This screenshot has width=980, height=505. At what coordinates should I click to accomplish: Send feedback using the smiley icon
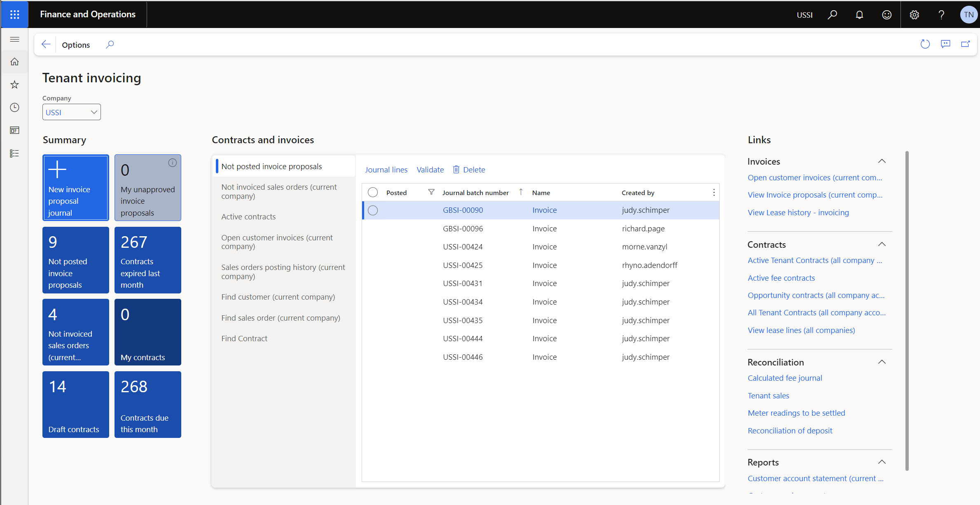(x=886, y=14)
